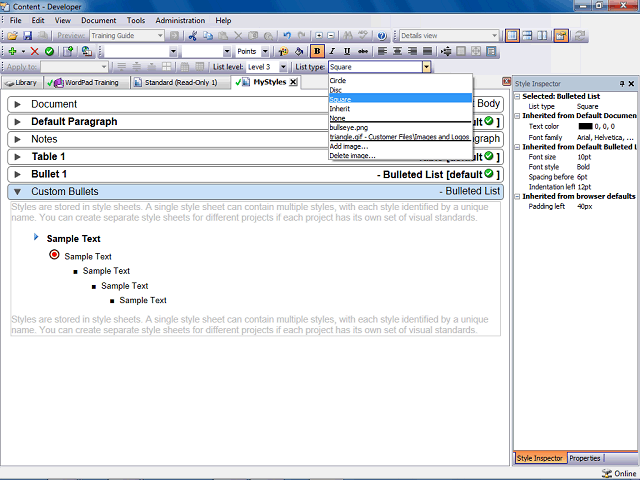Open the Details view dropdown
This screenshot has height=480, width=640.
click(x=494, y=36)
